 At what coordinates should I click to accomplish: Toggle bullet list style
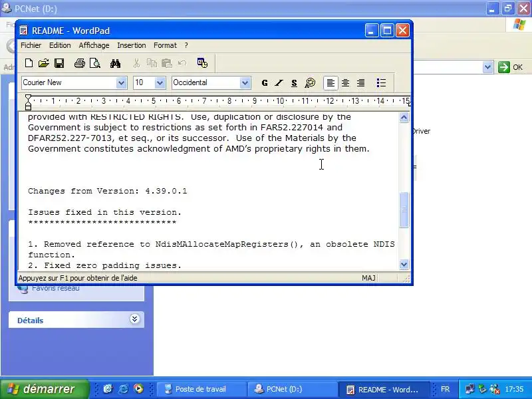[x=381, y=82]
